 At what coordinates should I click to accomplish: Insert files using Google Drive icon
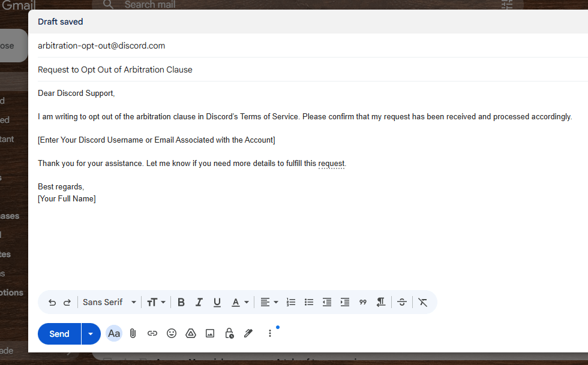(191, 333)
